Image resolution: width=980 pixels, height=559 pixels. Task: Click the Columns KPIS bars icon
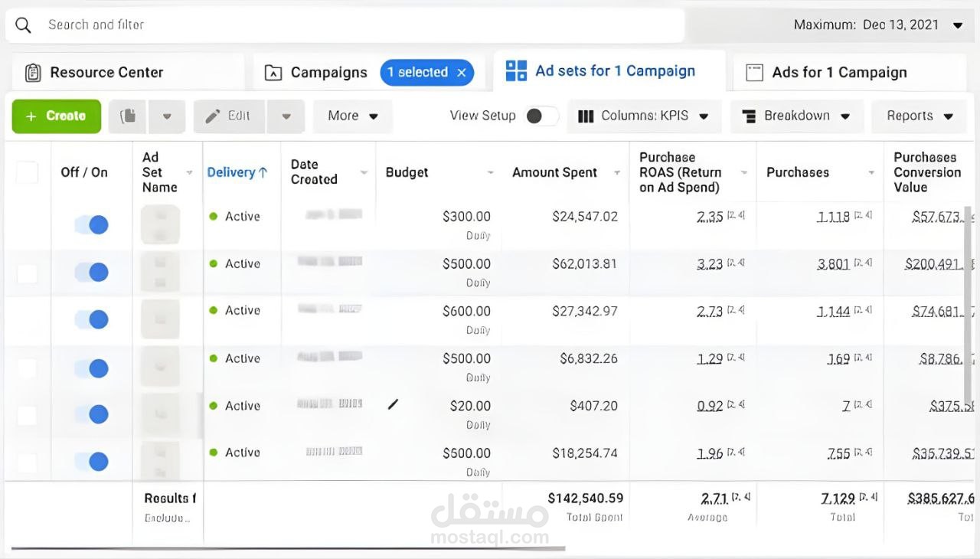[586, 116]
